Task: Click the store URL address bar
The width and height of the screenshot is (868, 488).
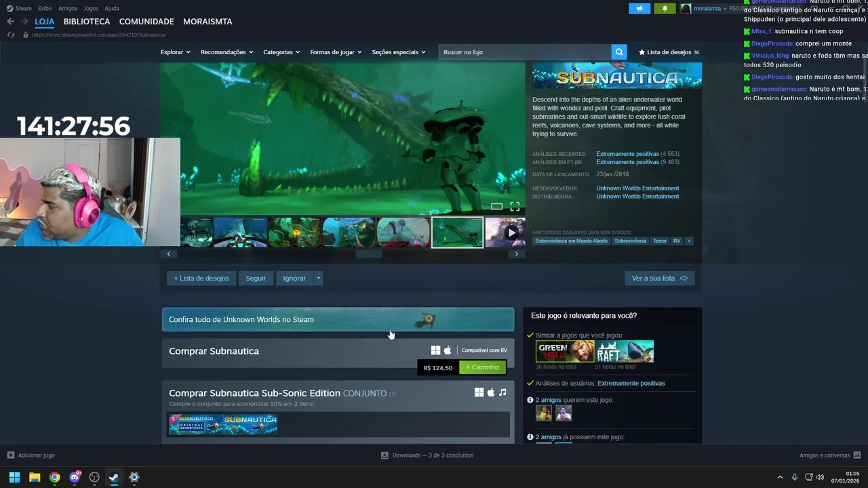Action: 99,35
